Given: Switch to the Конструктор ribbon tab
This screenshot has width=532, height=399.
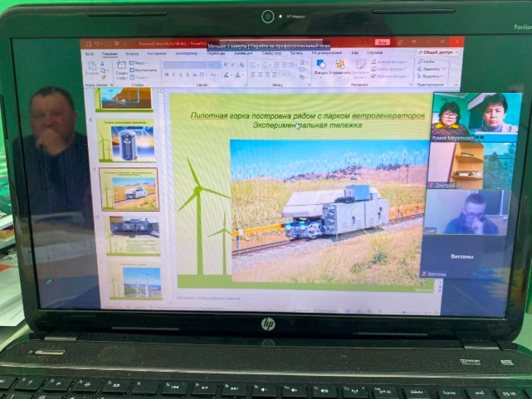Looking at the screenshot, I should point(187,53).
